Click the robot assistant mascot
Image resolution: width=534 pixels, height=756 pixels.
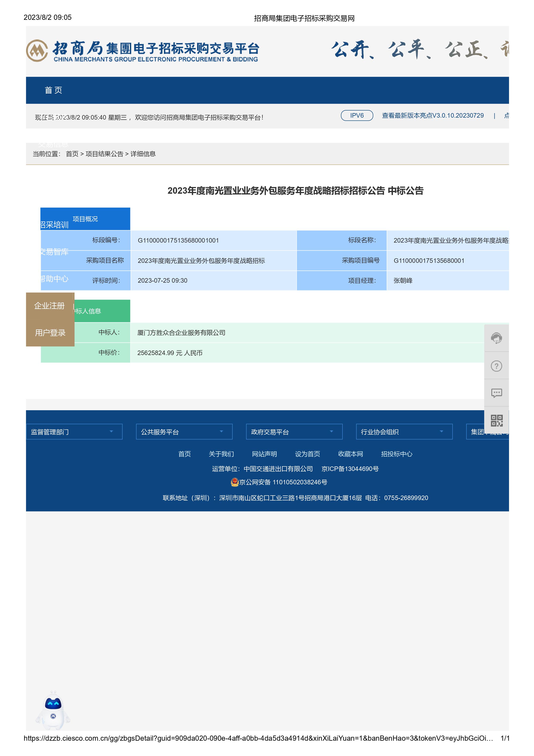click(53, 711)
